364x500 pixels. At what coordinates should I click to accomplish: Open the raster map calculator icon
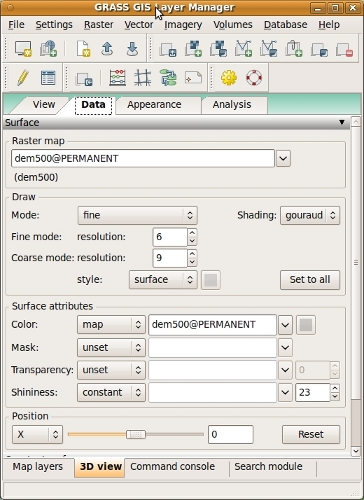click(117, 78)
